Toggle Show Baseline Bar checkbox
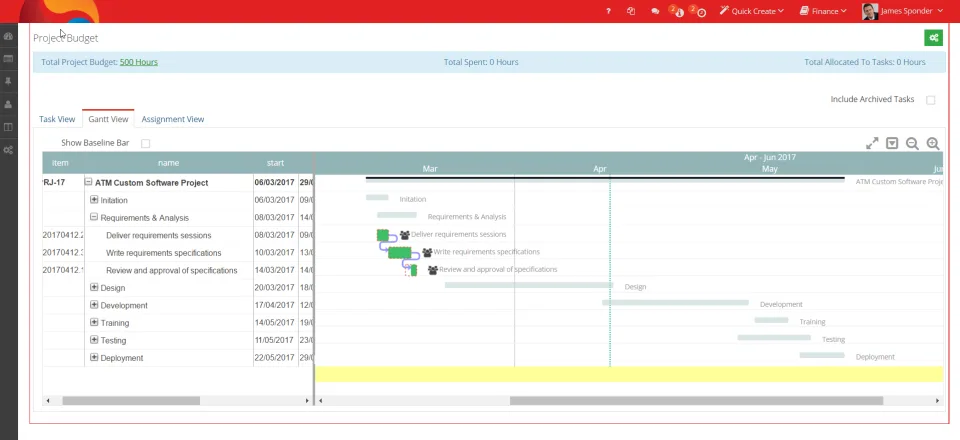This screenshot has height=440, width=960. click(x=145, y=143)
